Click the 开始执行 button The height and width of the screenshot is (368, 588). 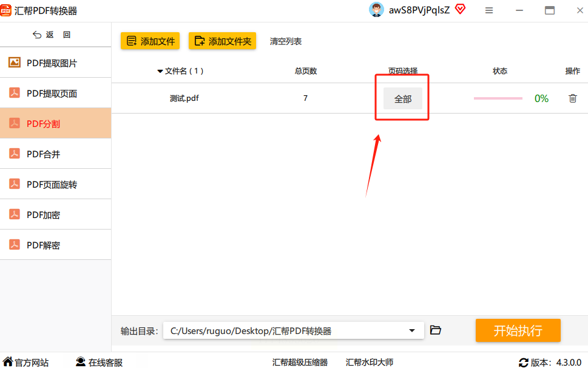pyautogui.click(x=518, y=330)
